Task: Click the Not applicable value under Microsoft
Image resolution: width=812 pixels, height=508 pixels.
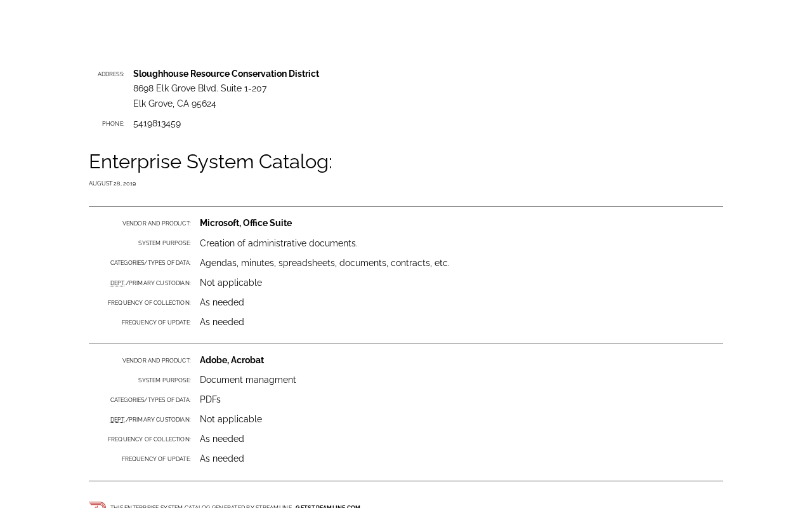Action: 231,283
